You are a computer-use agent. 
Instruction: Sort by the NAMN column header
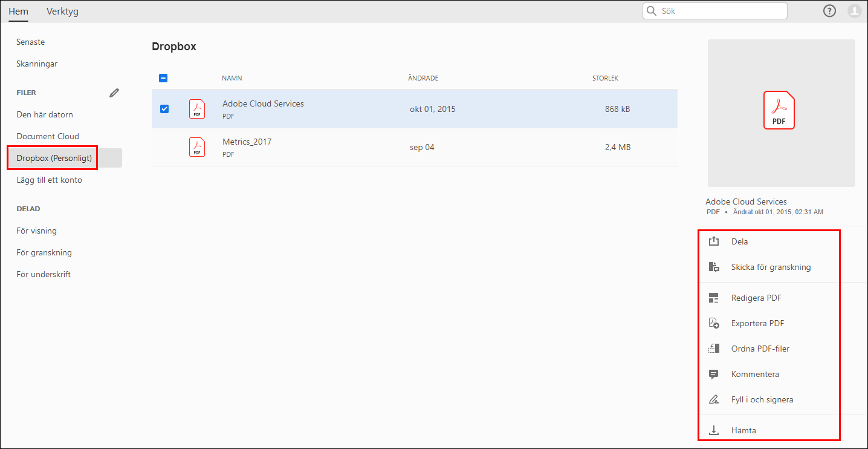232,78
